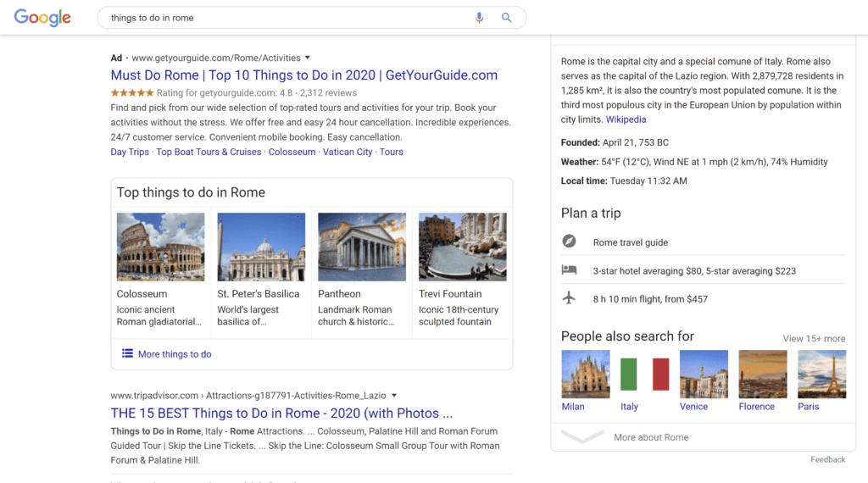Click the Plan a trip heading
The image size is (868, 483).
pos(591,213)
